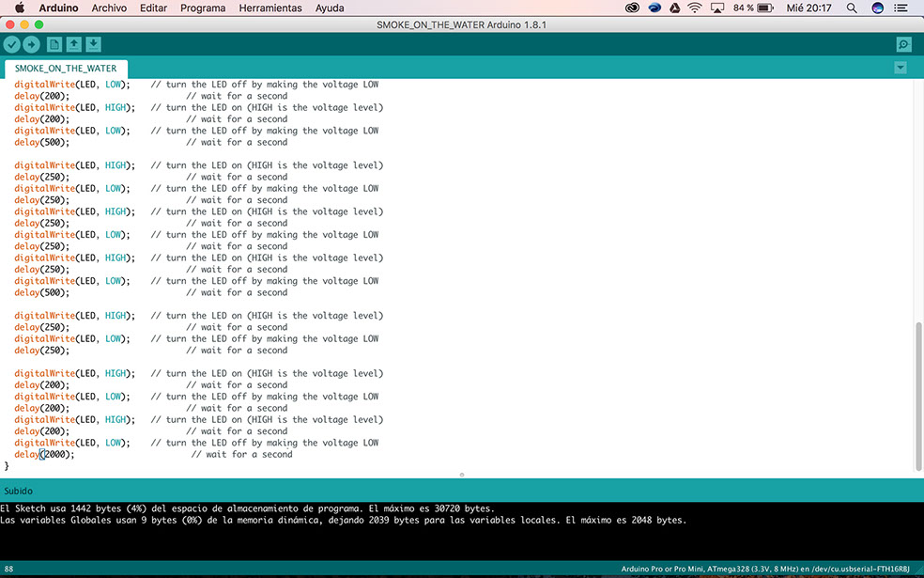The image size is (924, 578).
Task: Open the Ayuda menu
Action: pos(330,8)
